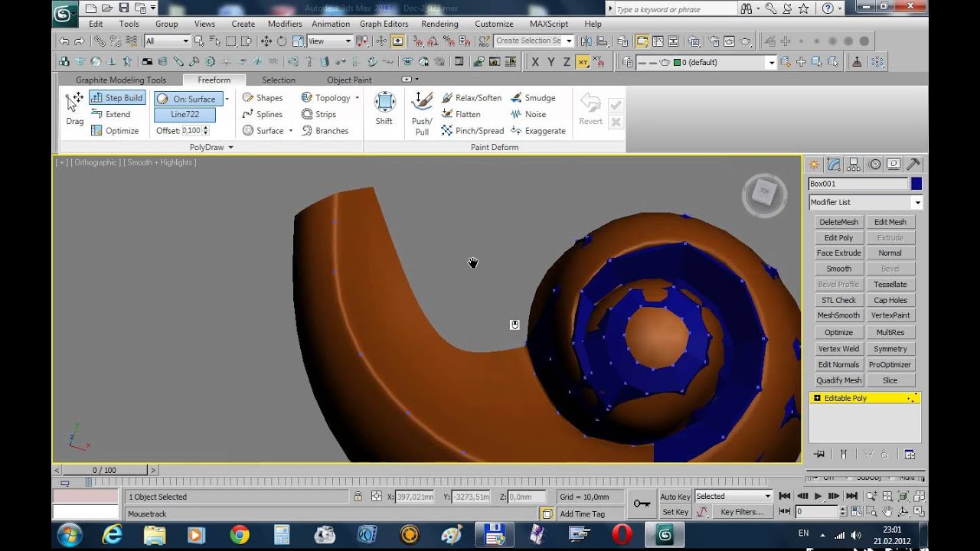
Task: Open the Key Filters dialog
Action: pyautogui.click(x=742, y=512)
